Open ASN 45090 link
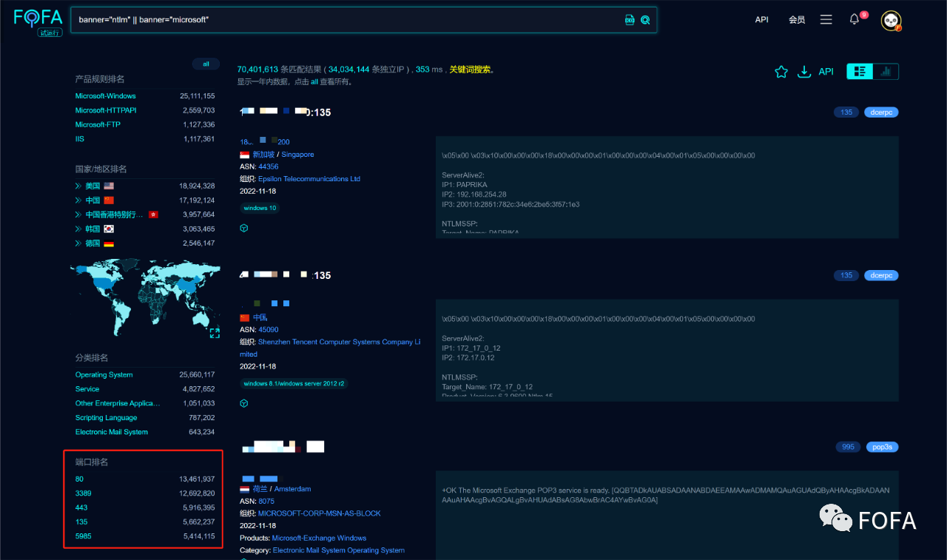This screenshot has width=947, height=560. point(268,330)
